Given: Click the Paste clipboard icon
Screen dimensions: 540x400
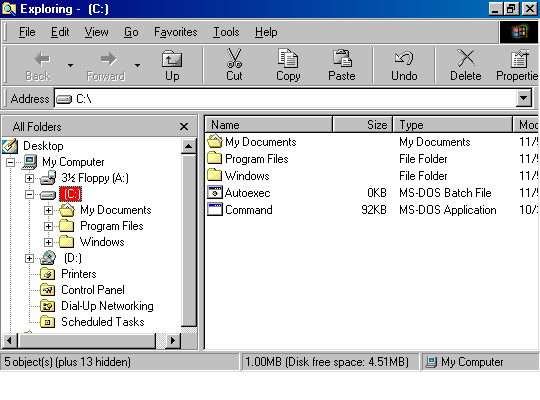Looking at the screenshot, I should (x=342, y=58).
